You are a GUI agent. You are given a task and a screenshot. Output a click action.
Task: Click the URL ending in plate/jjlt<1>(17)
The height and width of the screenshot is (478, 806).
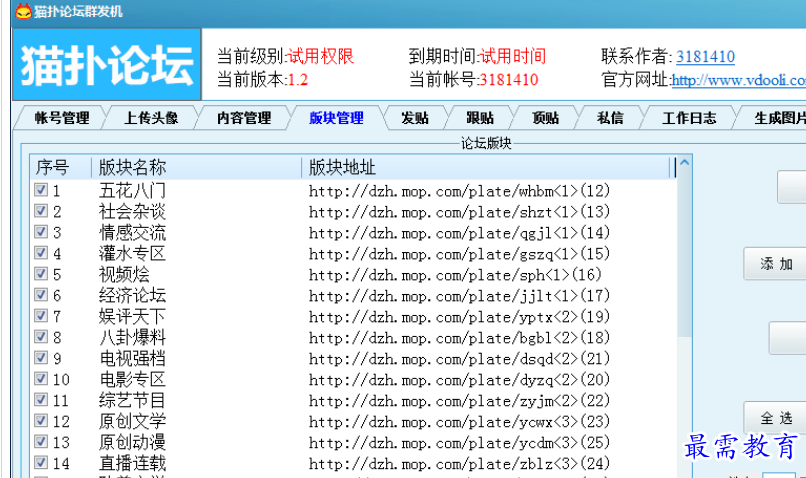click(459, 296)
